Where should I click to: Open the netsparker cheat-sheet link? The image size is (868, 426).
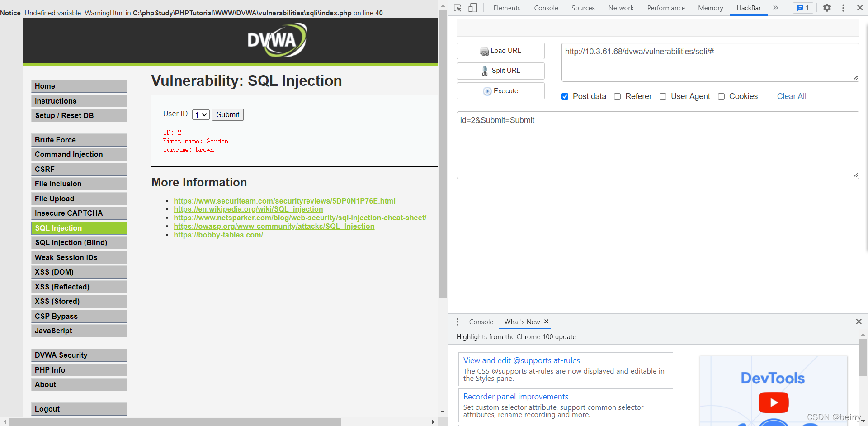pyautogui.click(x=300, y=218)
